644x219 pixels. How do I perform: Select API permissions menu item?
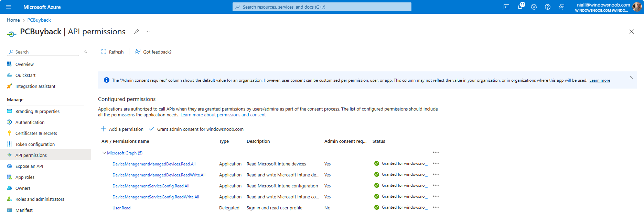pyautogui.click(x=45, y=155)
